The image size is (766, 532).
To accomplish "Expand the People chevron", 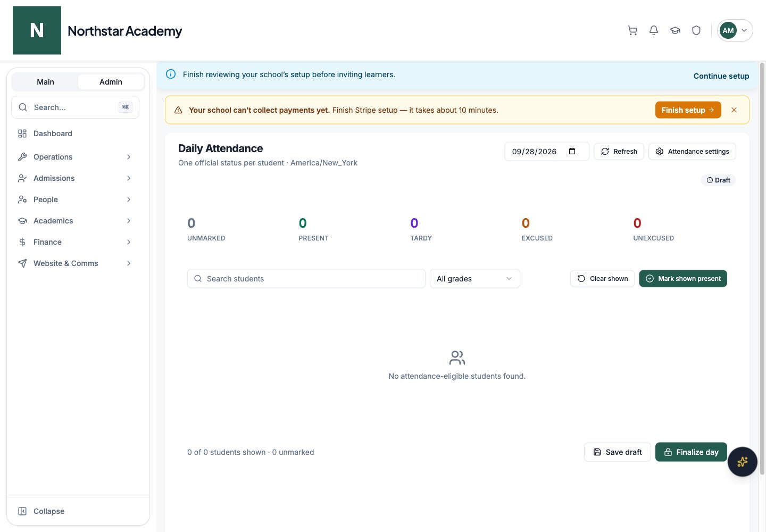I will tap(129, 199).
